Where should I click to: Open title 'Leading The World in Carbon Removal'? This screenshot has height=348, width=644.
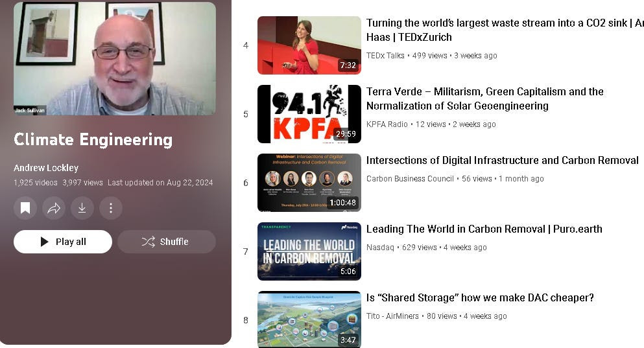pos(484,229)
